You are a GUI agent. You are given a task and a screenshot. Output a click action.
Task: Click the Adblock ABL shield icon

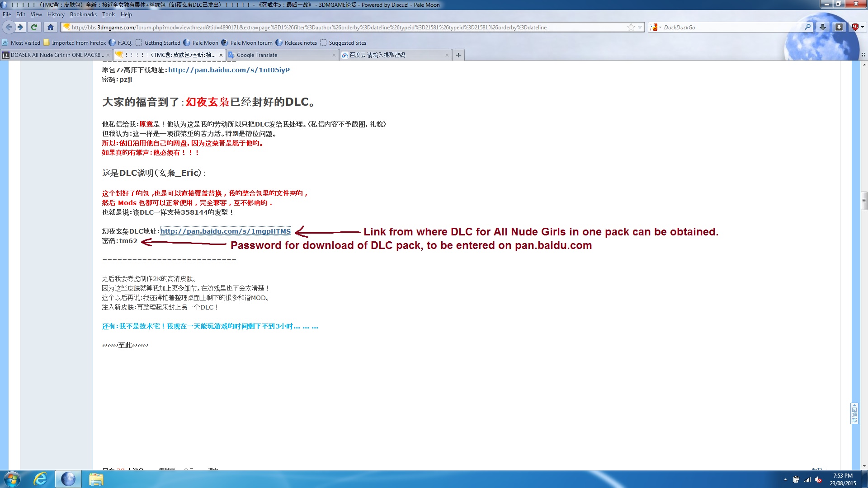pyautogui.click(x=855, y=27)
